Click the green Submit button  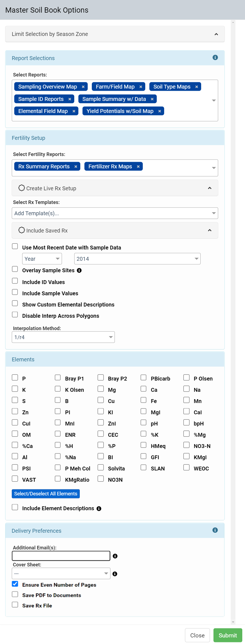click(x=228, y=635)
